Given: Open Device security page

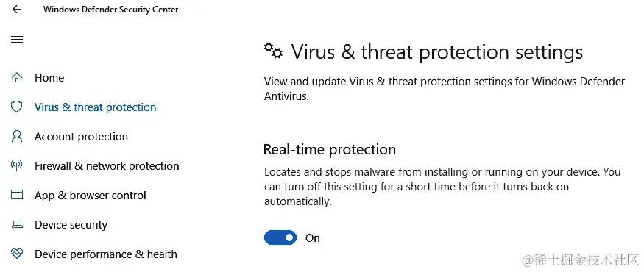Looking at the screenshot, I should pos(71,225).
